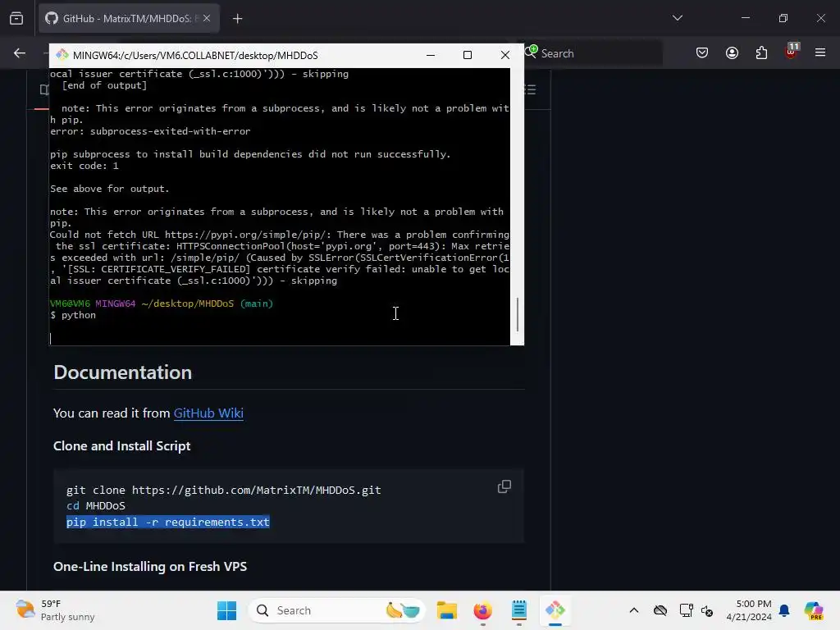This screenshot has width=840, height=630.
Task: Open the Firefox hamburger application menu
Action: (x=820, y=53)
